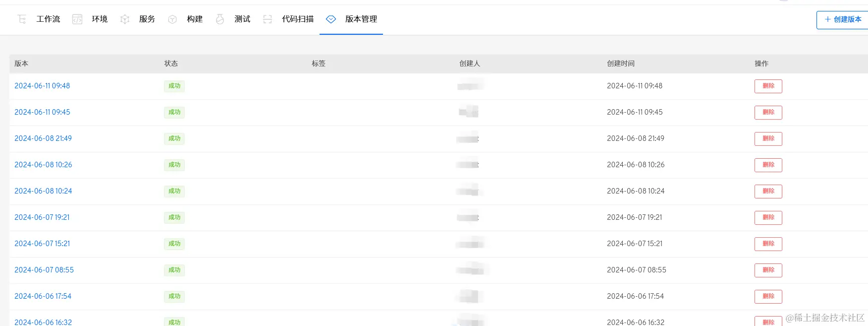Open the 代码扫描 tab
Viewport: 868px width, 326px height.
coord(298,19)
